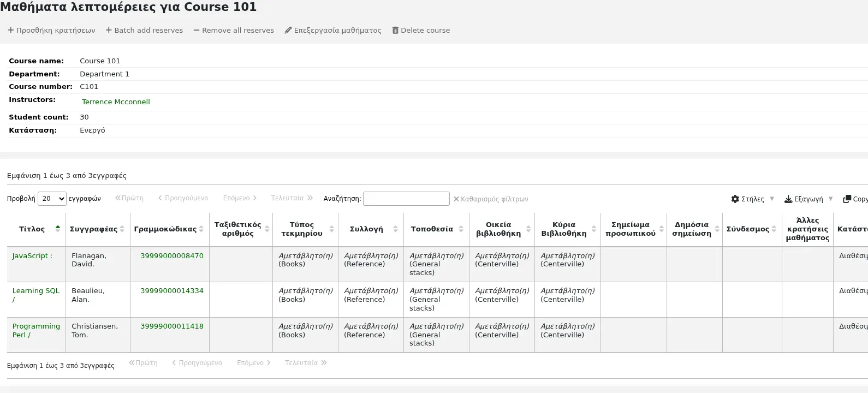Click the plus icon for Προσθήκη κρατήσεων
The height and width of the screenshot is (393, 868).
pos(10,30)
